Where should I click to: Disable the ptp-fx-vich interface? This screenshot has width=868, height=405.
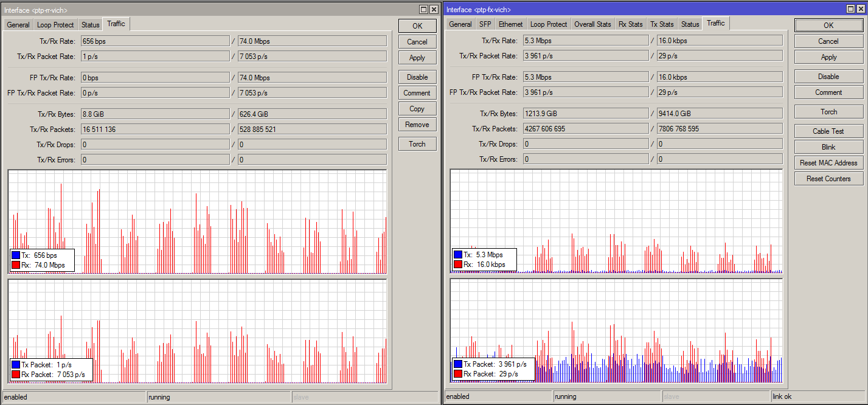click(x=828, y=77)
